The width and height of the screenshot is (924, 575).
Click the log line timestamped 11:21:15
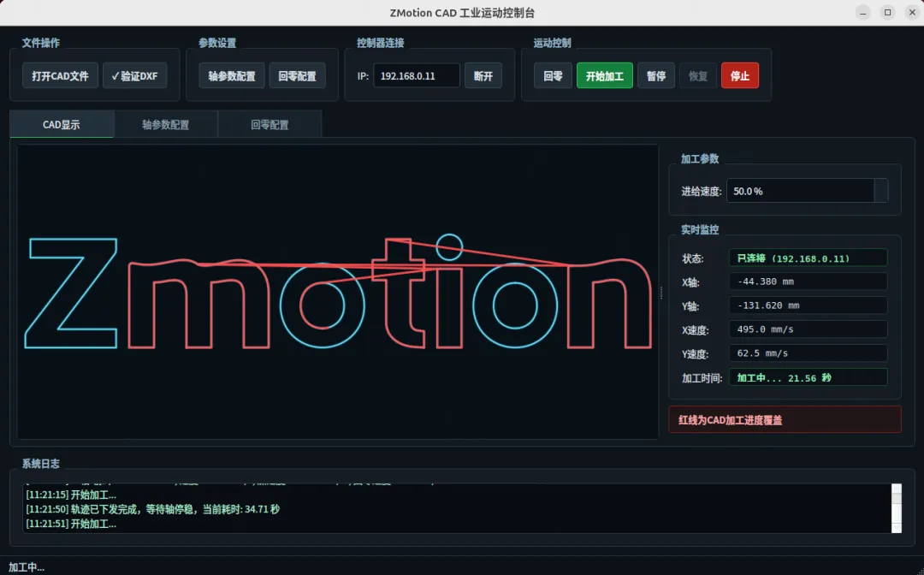click(x=71, y=495)
